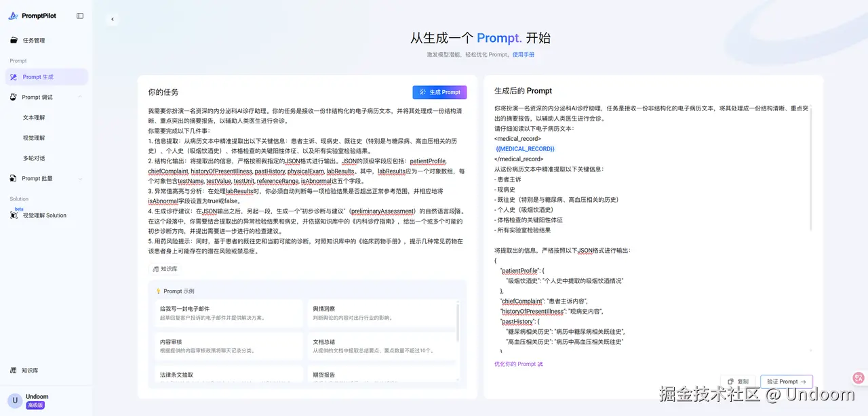Viewport: 868px width, 416px height.
Task: Click the PromptPilot logo icon
Action: pos(13,16)
